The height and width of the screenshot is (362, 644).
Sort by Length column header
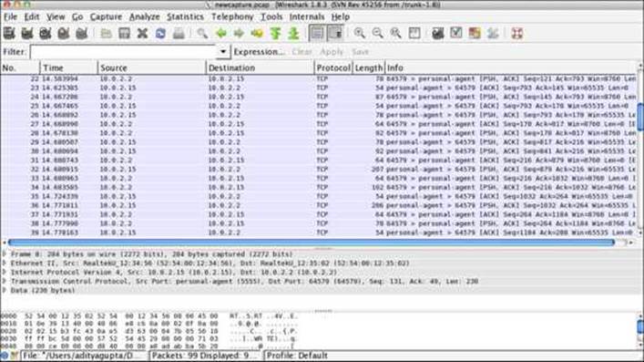(x=368, y=67)
